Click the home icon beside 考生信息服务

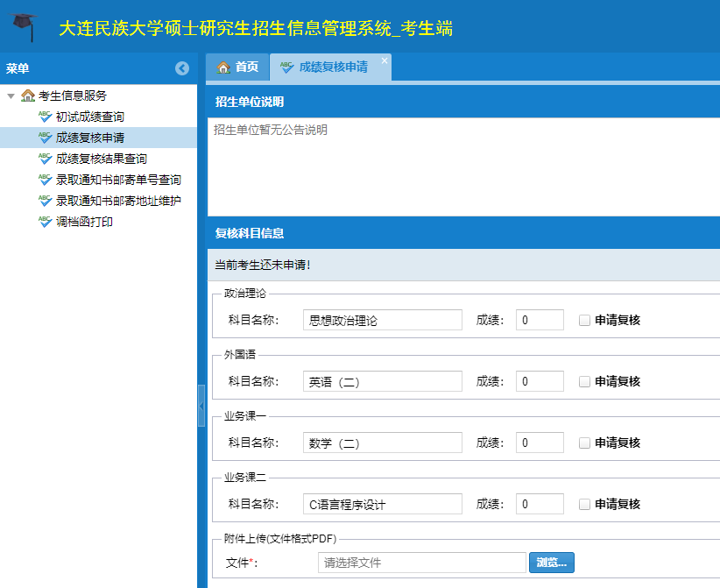(x=28, y=96)
